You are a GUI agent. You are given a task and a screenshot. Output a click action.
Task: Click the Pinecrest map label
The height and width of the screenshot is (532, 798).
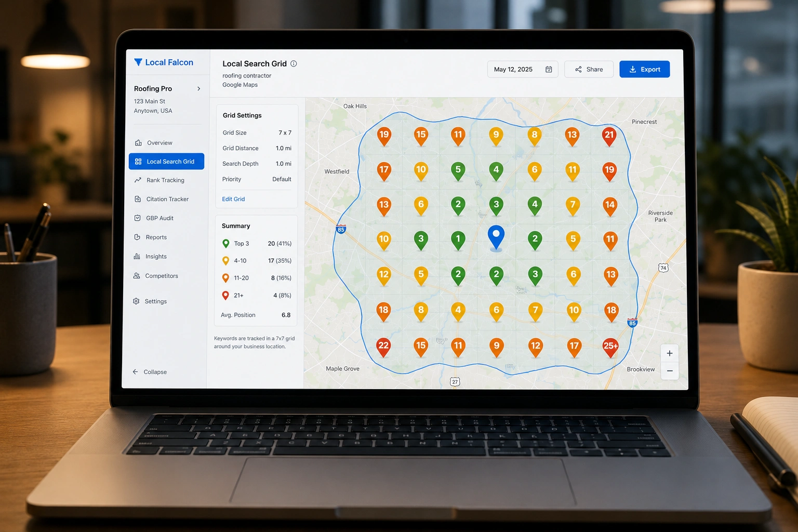click(644, 122)
